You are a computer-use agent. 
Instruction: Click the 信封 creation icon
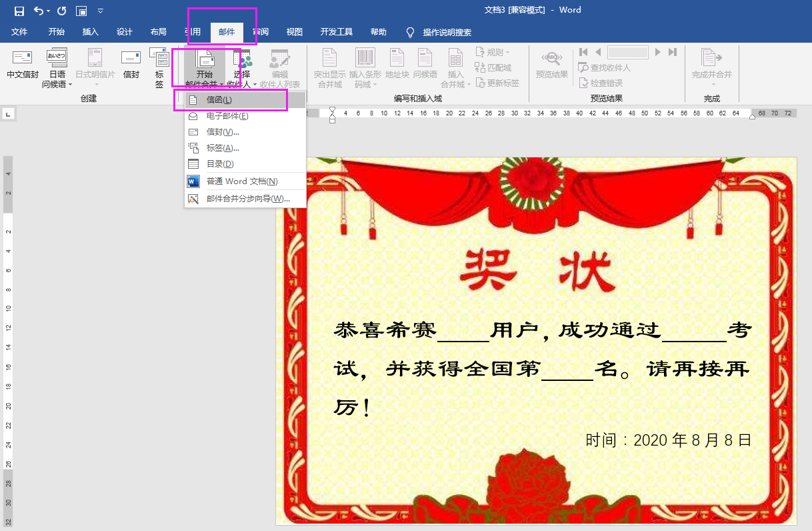click(x=130, y=63)
